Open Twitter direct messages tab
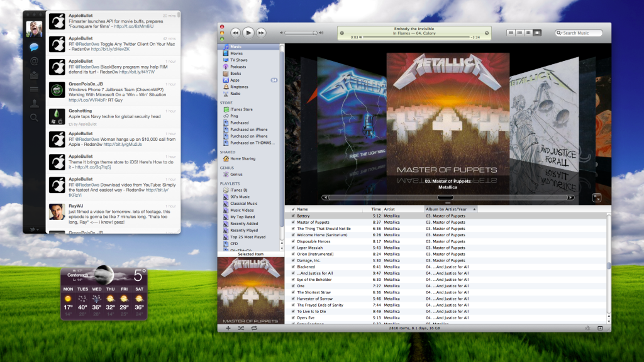 [34, 75]
